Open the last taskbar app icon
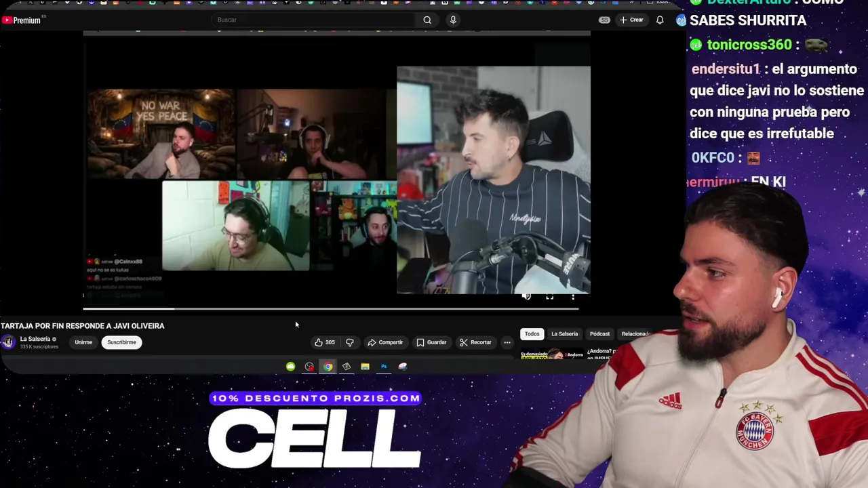868x488 pixels. click(403, 367)
